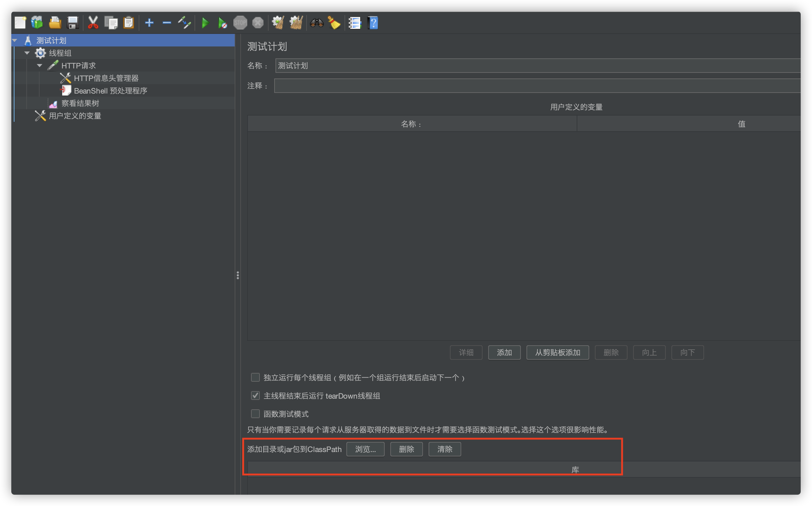The width and height of the screenshot is (812, 506).
Task: Click the 从剪贴板添加 button
Action: coord(558,353)
